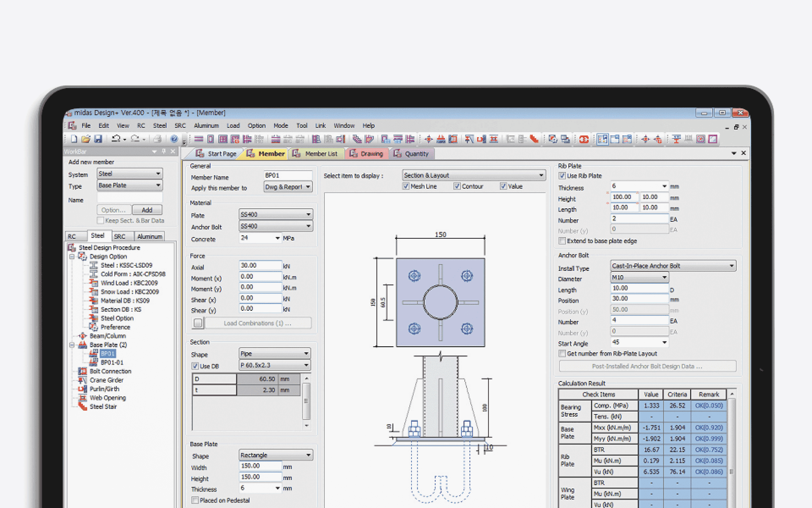Viewport: 812px width, 508px height.
Task: Click the Base Plate Width input field
Action: coord(260,466)
